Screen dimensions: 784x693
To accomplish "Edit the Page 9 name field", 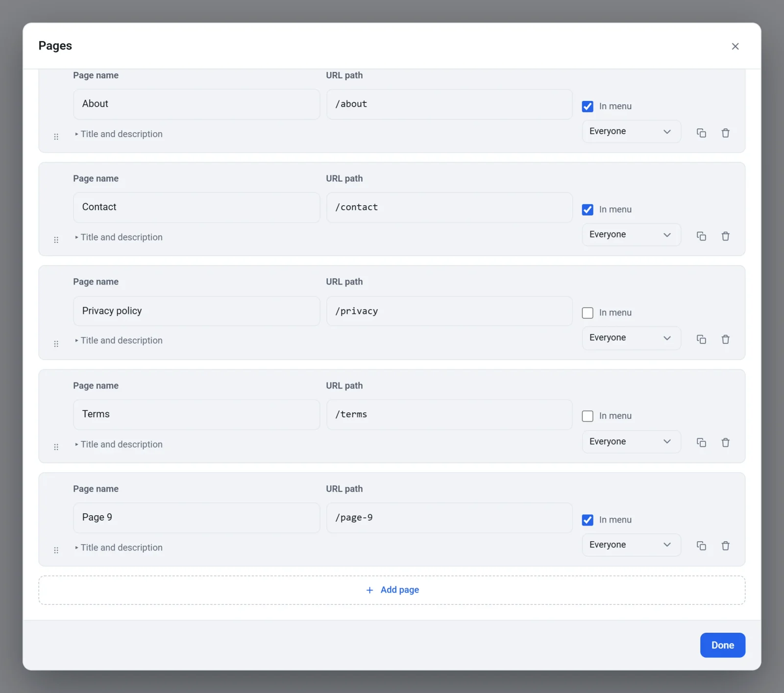I will [x=196, y=518].
